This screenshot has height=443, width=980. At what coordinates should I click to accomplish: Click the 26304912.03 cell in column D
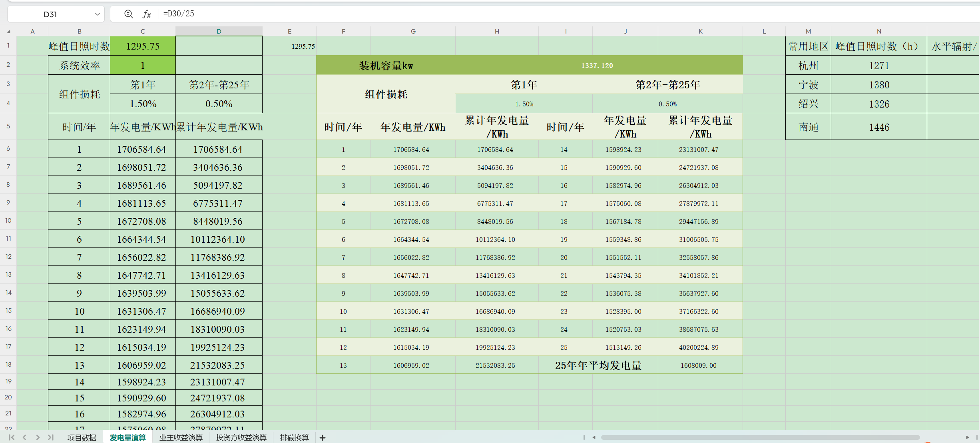(x=219, y=413)
